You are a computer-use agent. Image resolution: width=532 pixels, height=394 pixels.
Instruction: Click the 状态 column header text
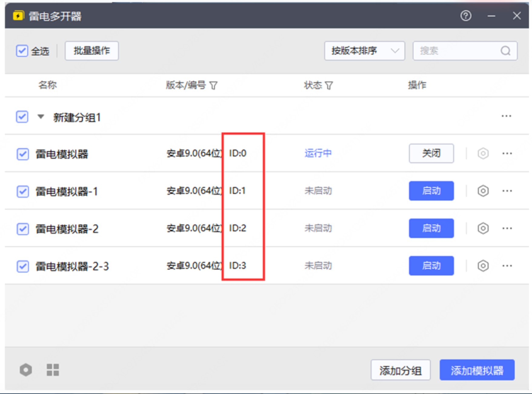313,85
